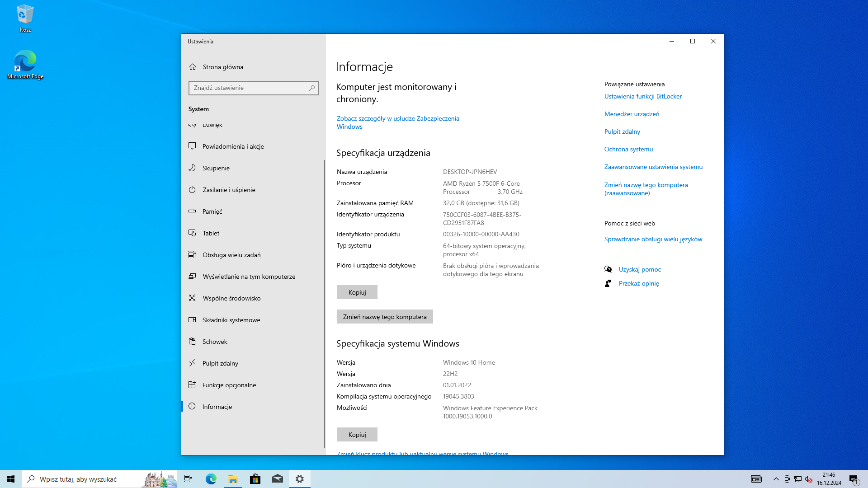The width and height of the screenshot is (868, 488).
Task: Close the Ustawienia window
Action: [x=713, y=41]
